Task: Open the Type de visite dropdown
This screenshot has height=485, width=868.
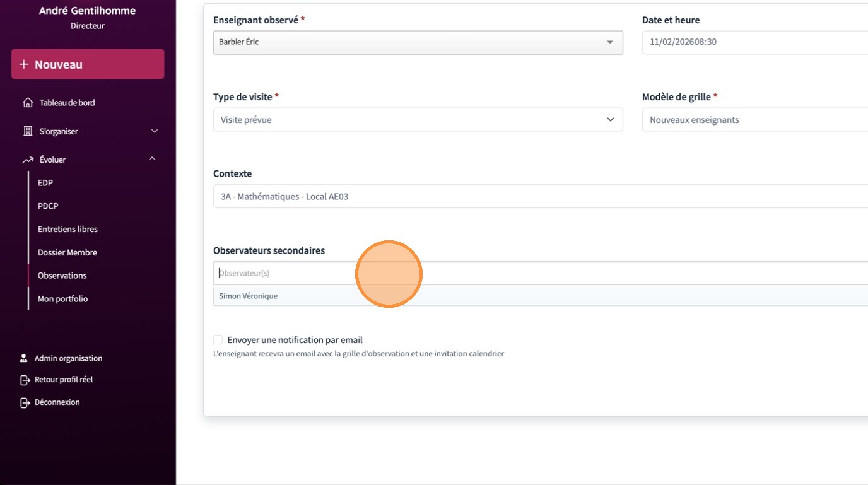Action: point(418,120)
